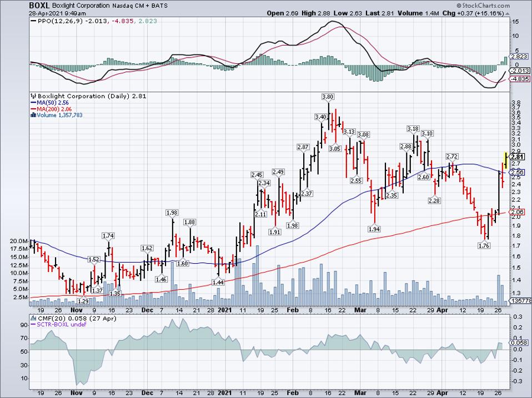Click the MA(200) 2.06 legend entry
The image size is (532, 398).
pyautogui.click(x=55, y=109)
